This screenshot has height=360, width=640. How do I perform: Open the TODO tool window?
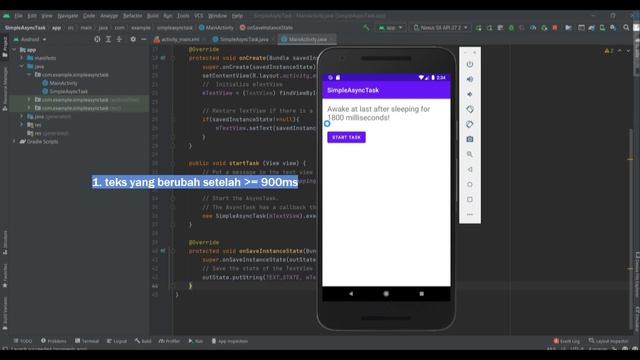click(x=22, y=341)
